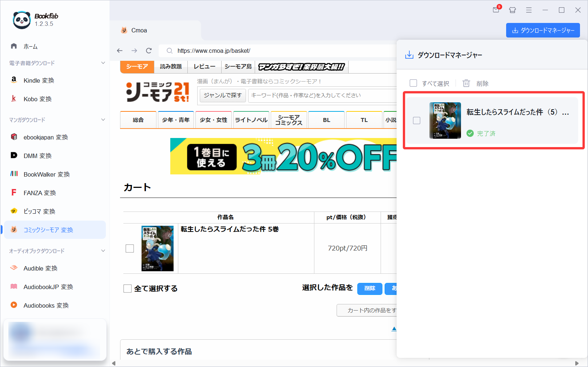The image size is (588, 367).
Task: Click the マンガ多すぎ!業界最大級!! banner
Action: point(302,67)
